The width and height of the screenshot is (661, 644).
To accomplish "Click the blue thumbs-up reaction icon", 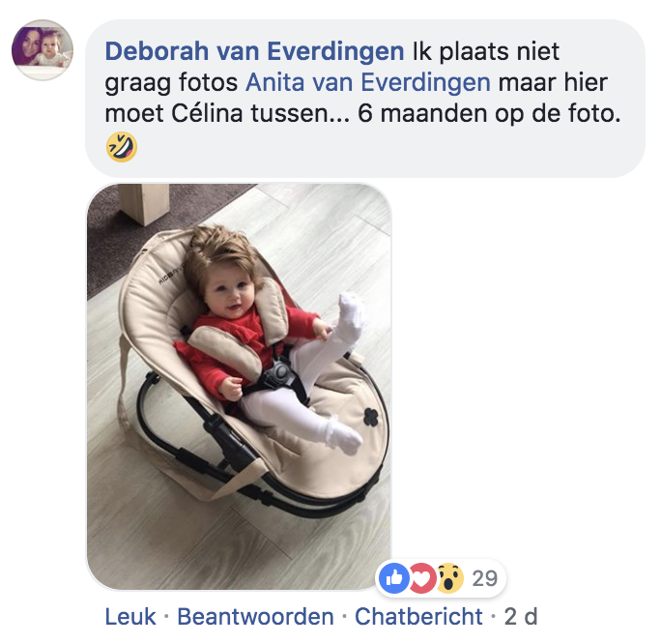I will pyautogui.click(x=393, y=578).
